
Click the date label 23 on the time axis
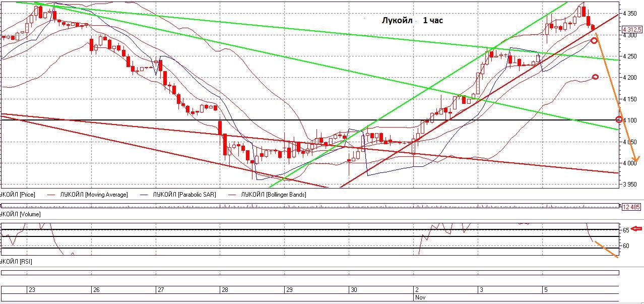coord(32,290)
